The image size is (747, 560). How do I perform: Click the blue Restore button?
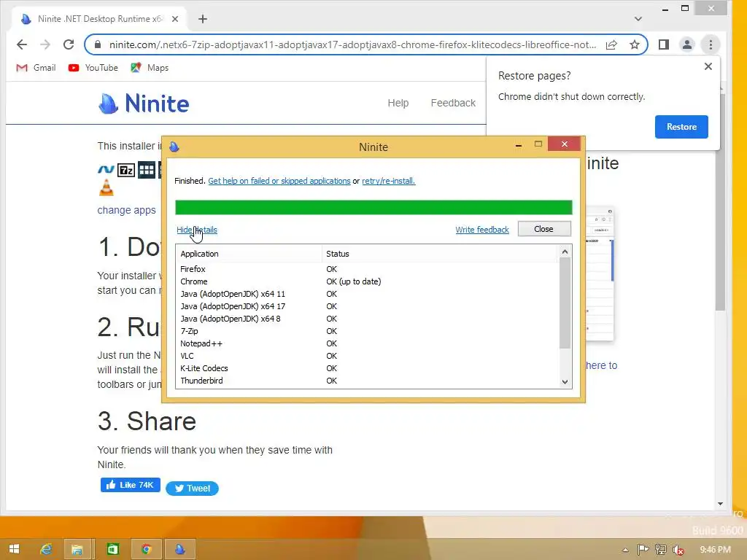(x=681, y=127)
